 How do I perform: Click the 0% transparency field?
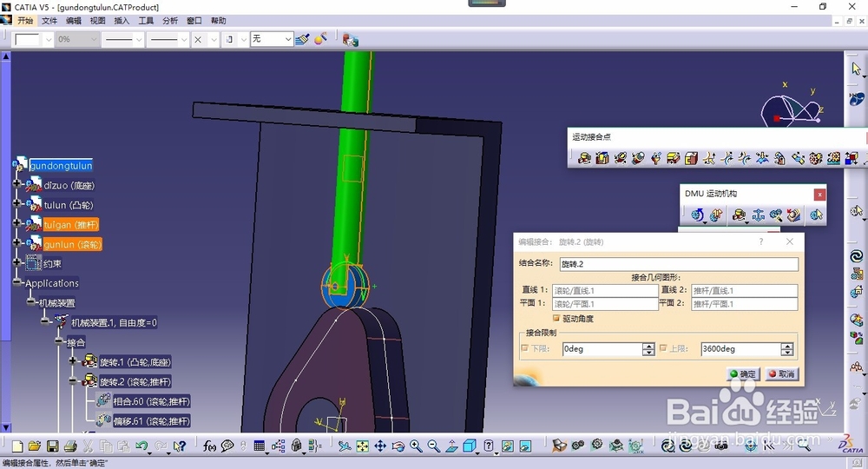pyautogui.click(x=77, y=39)
